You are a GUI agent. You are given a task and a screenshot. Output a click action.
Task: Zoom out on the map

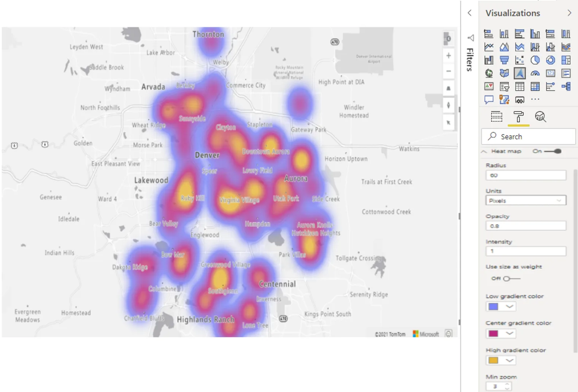click(449, 71)
